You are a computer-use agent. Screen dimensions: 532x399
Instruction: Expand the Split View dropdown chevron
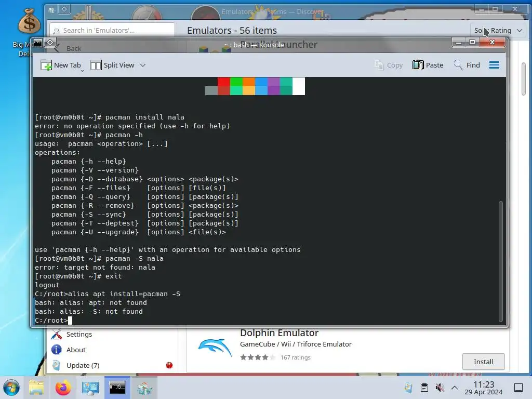[x=143, y=65]
